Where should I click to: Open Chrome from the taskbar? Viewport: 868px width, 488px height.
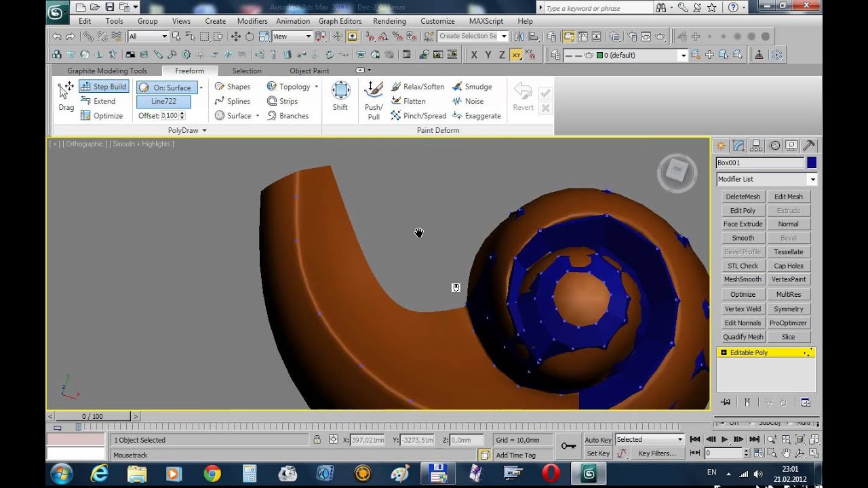pyautogui.click(x=212, y=474)
